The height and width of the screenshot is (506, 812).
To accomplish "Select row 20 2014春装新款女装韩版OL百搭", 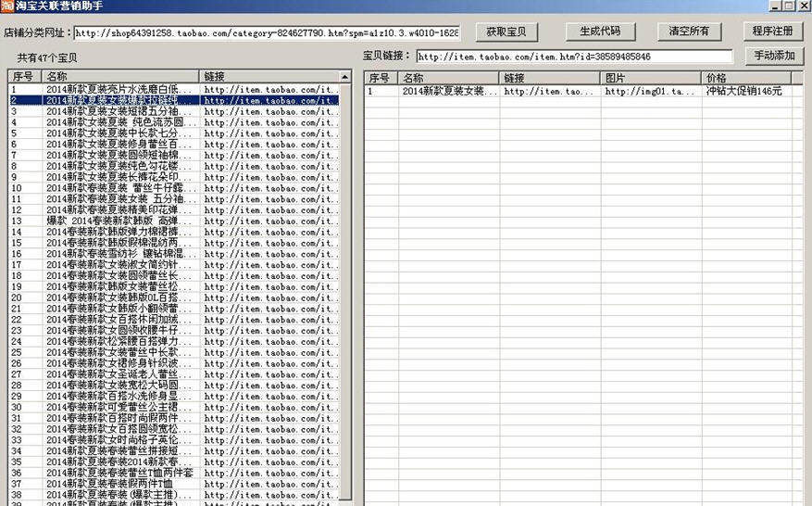I will pyautogui.click(x=174, y=297).
